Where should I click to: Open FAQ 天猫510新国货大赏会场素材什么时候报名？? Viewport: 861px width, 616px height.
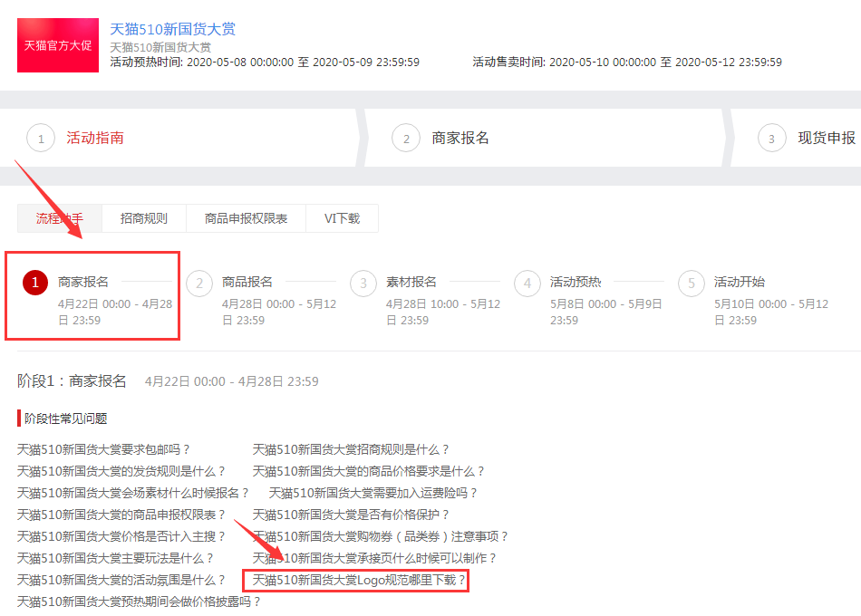[x=133, y=493]
